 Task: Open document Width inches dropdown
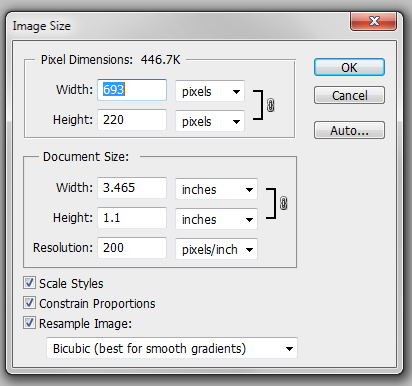click(216, 189)
